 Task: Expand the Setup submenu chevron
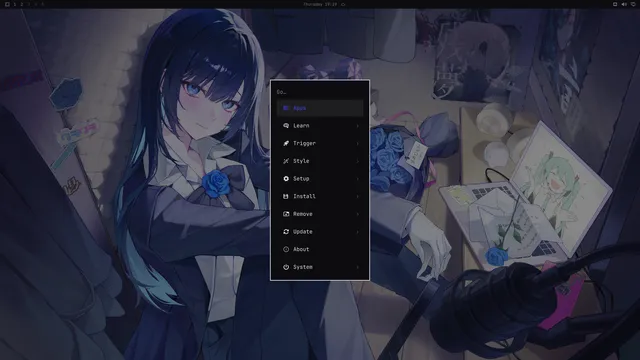point(358,179)
